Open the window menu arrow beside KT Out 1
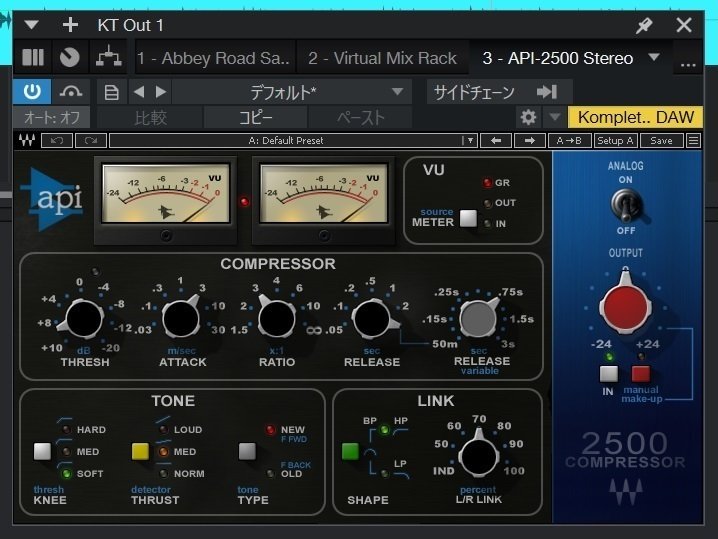Viewport: 718px width, 539px height. click(32, 25)
